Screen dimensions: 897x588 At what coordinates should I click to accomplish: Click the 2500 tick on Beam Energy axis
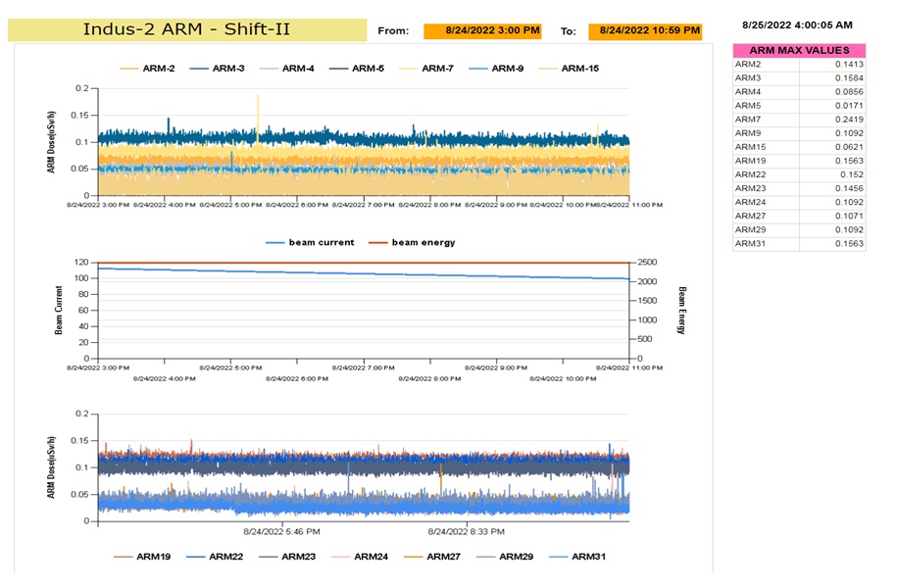648,262
